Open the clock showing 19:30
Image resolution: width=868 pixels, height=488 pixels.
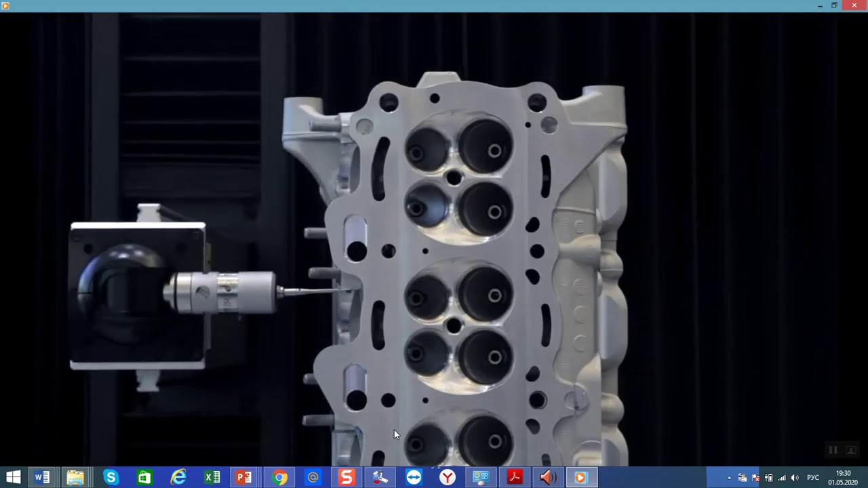(843, 478)
